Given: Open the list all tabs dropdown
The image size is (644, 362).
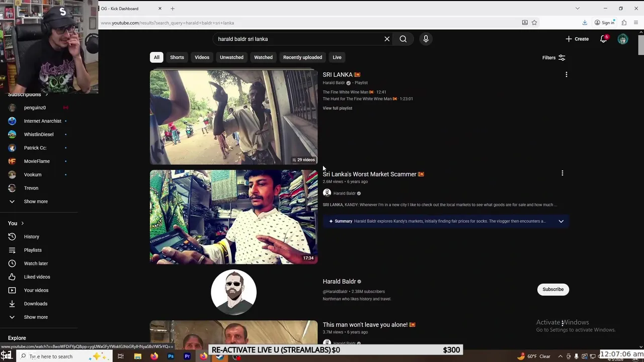Looking at the screenshot, I should click(577, 9).
